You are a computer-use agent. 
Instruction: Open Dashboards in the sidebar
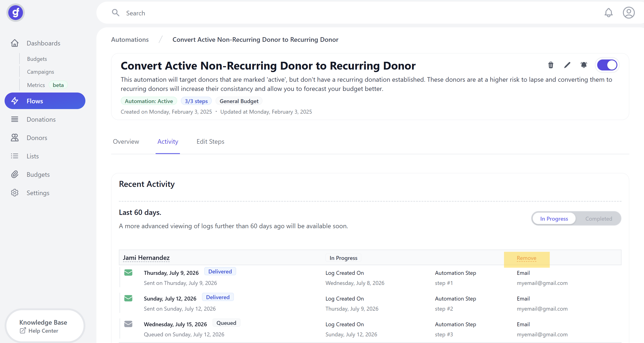[x=44, y=43]
